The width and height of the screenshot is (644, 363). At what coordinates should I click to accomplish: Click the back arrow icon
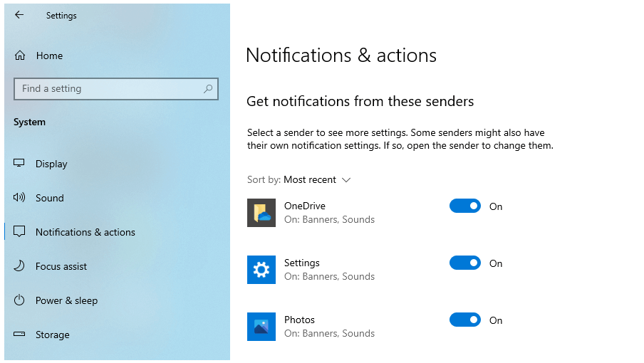[x=19, y=15]
